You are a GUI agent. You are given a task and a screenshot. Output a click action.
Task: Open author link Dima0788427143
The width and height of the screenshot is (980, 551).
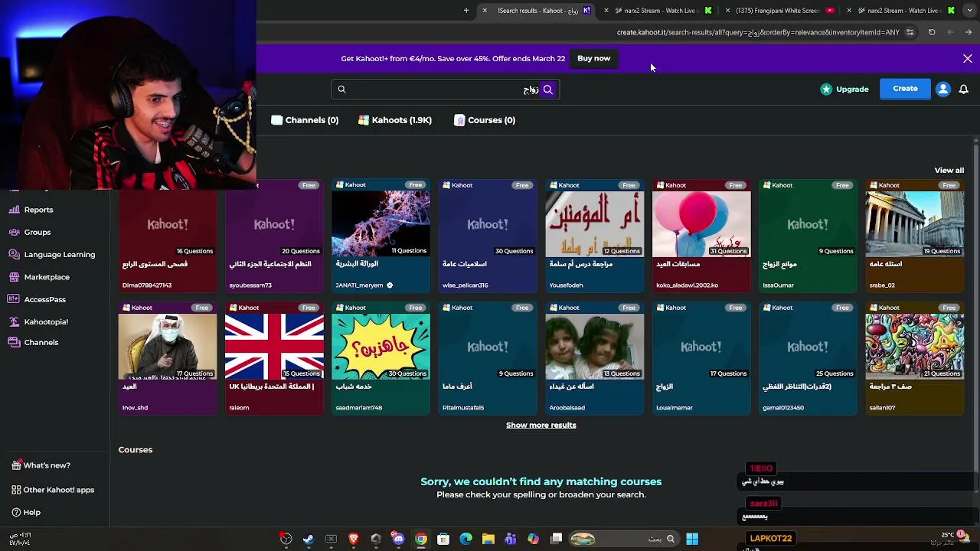(x=146, y=285)
